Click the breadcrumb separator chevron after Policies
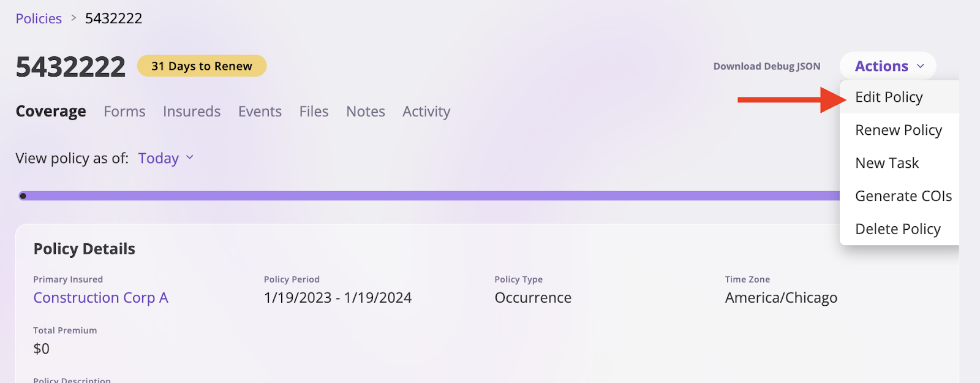The height and width of the screenshot is (383, 980). point(73,18)
